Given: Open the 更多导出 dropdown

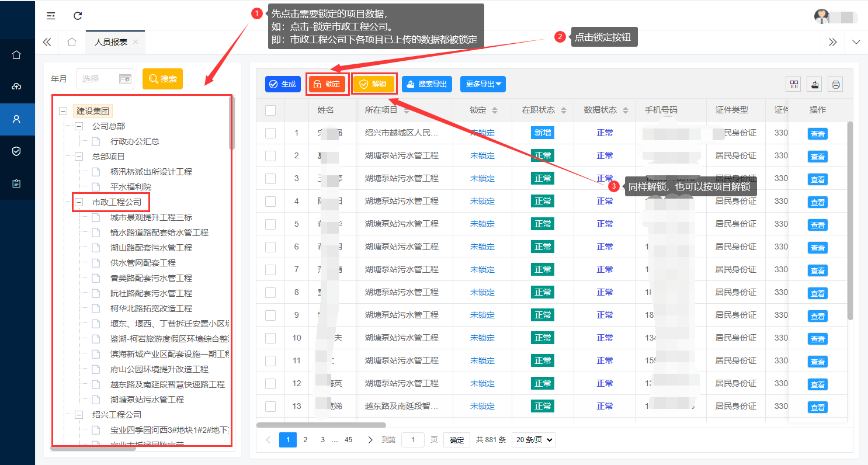Looking at the screenshot, I should pyautogui.click(x=483, y=84).
